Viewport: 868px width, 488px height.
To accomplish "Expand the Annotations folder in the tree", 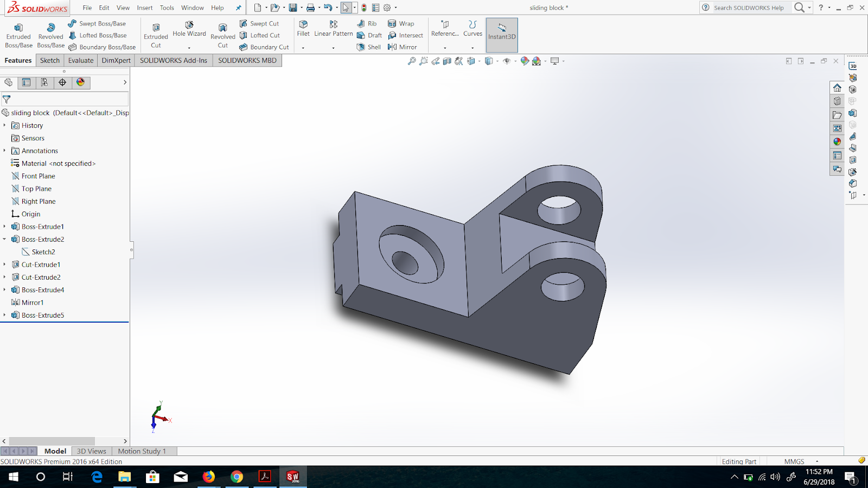I will pos(5,151).
